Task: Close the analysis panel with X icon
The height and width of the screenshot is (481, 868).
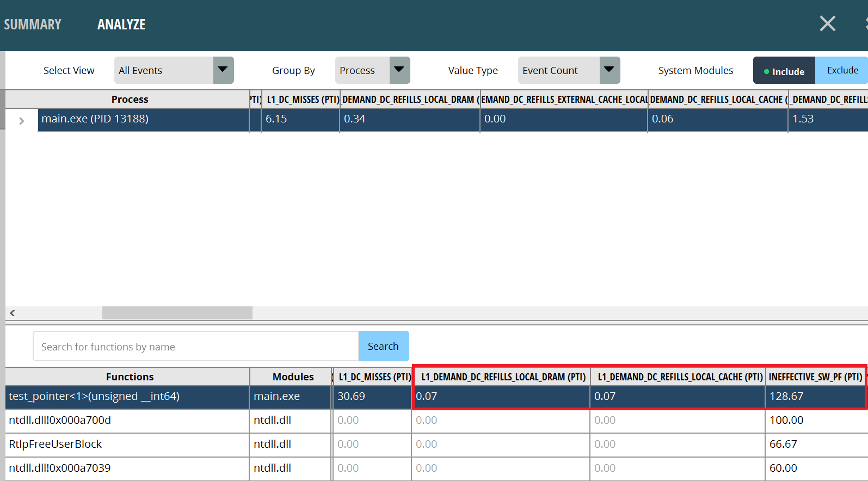Action: coord(827,24)
